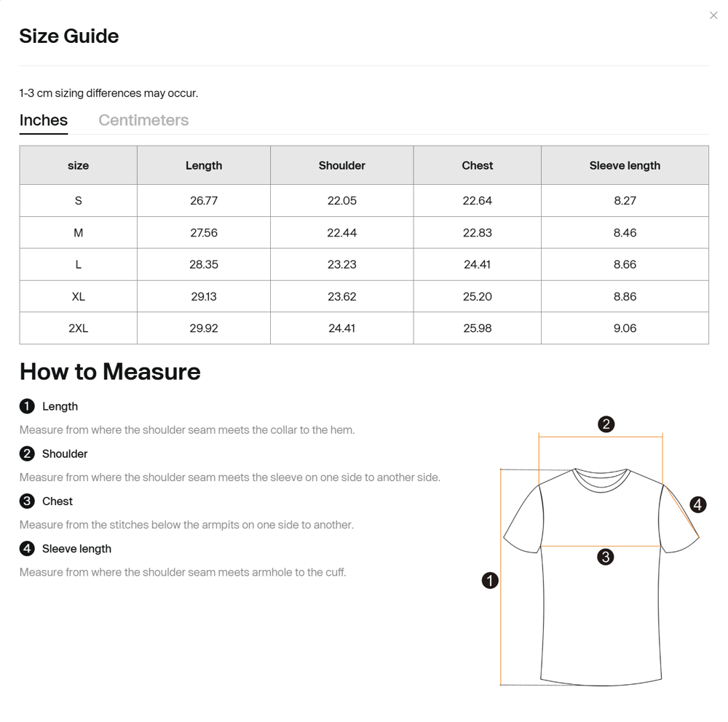
Task: Click marker 3 on the t-shirt chest line
Action: [x=605, y=557]
